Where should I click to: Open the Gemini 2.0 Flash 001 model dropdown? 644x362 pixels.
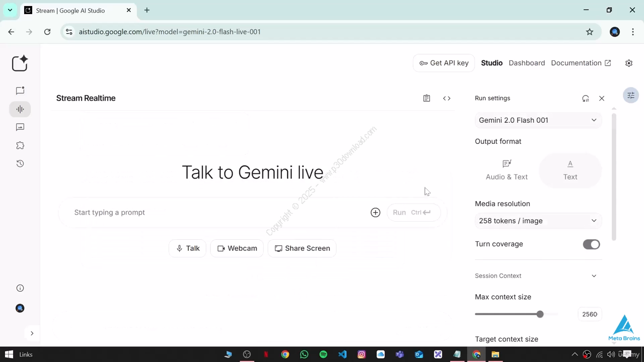pos(538,120)
